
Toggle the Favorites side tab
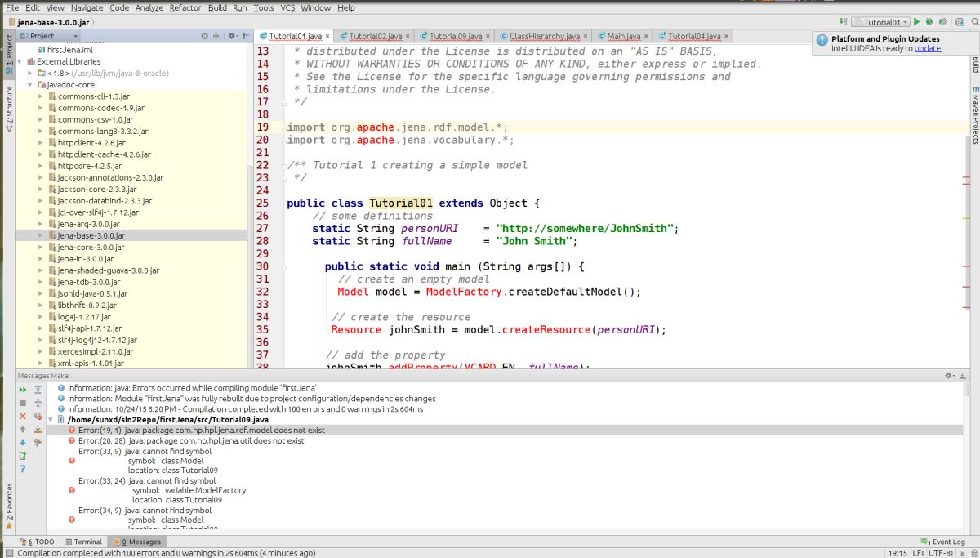(x=9, y=507)
